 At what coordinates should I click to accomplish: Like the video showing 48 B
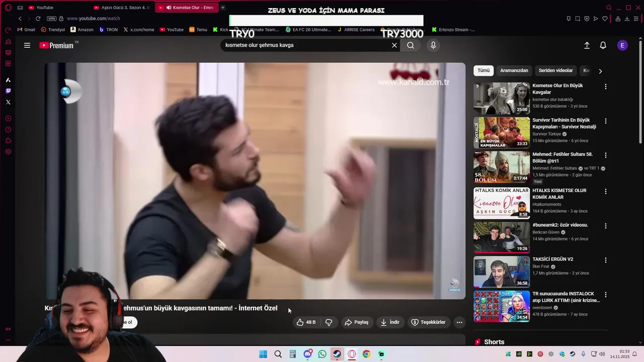tap(306, 322)
